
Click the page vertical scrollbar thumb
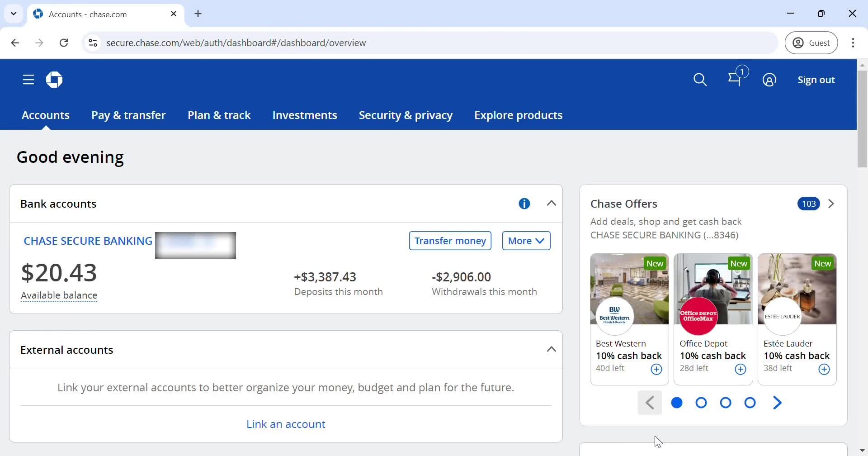click(x=862, y=119)
